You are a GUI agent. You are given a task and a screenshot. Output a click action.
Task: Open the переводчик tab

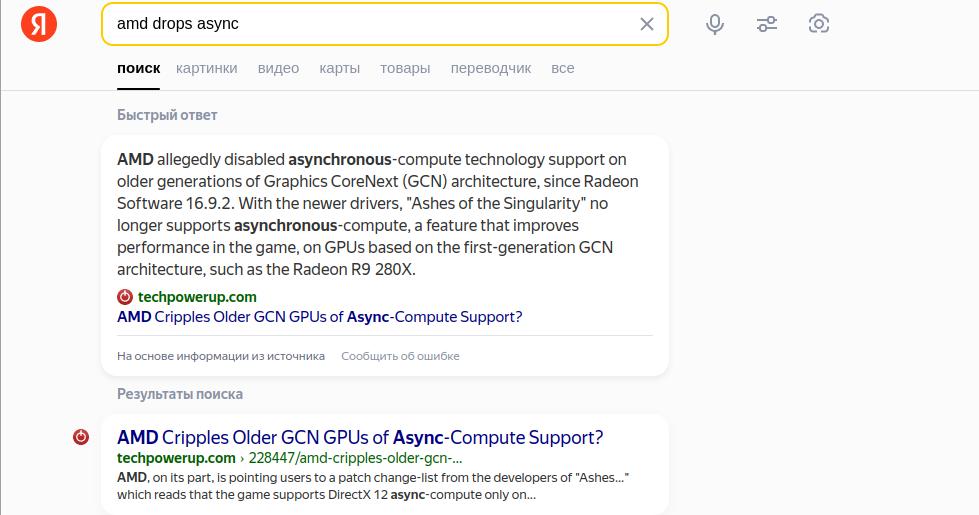tap(491, 68)
